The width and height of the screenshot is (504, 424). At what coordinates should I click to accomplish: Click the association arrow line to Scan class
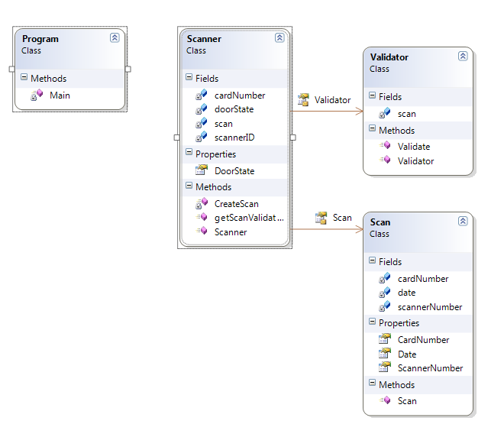click(326, 229)
